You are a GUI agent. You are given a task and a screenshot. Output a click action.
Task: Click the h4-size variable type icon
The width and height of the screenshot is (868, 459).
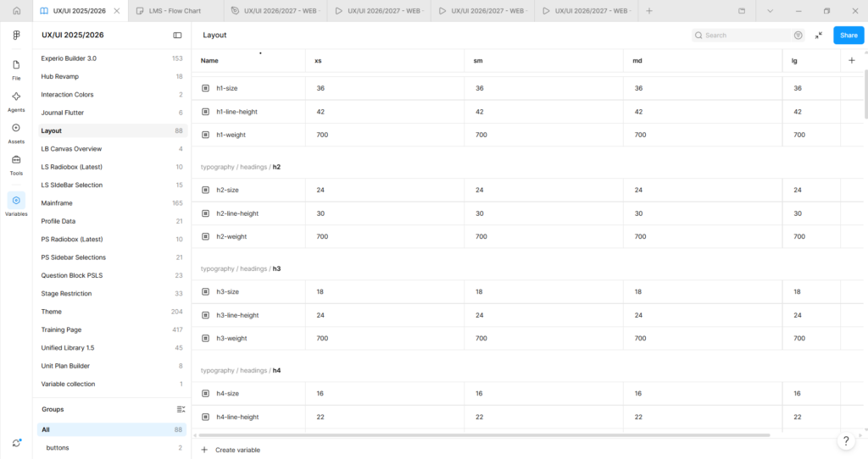click(x=205, y=393)
